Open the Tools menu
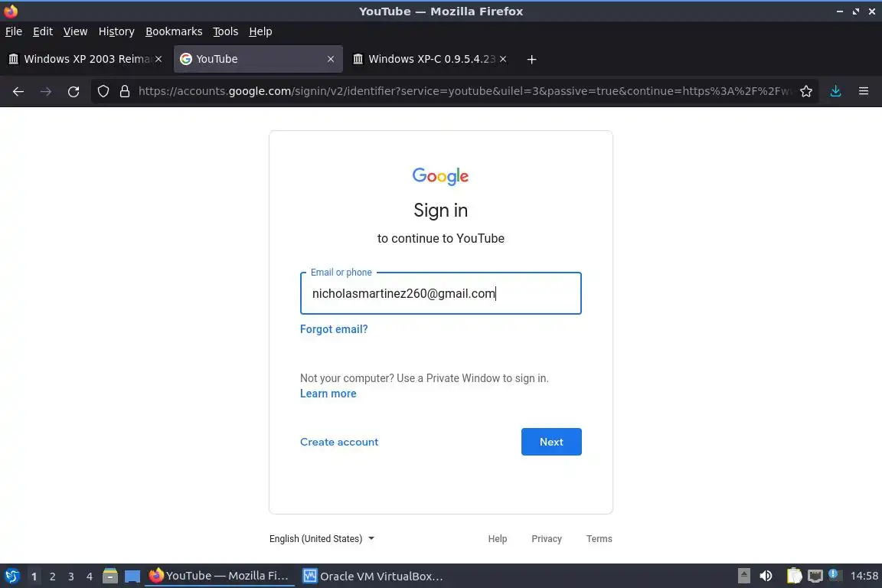Image resolution: width=882 pixels, height=588 pixels. (226, 31)
